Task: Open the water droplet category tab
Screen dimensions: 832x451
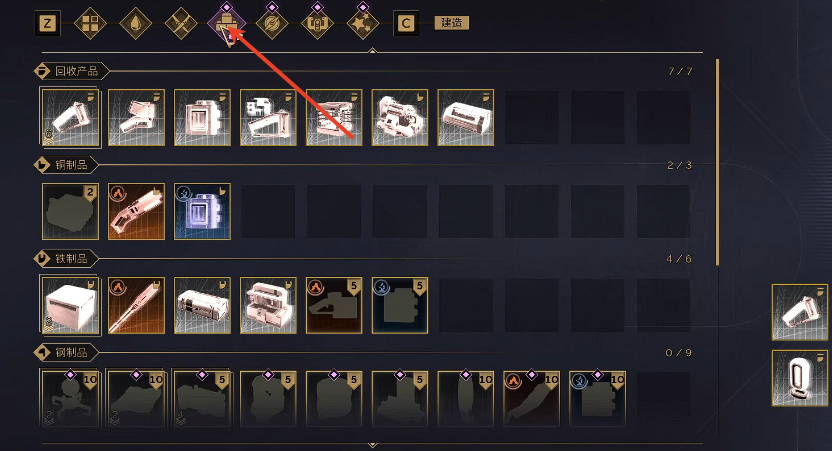Action: click(x=135, y=23)
